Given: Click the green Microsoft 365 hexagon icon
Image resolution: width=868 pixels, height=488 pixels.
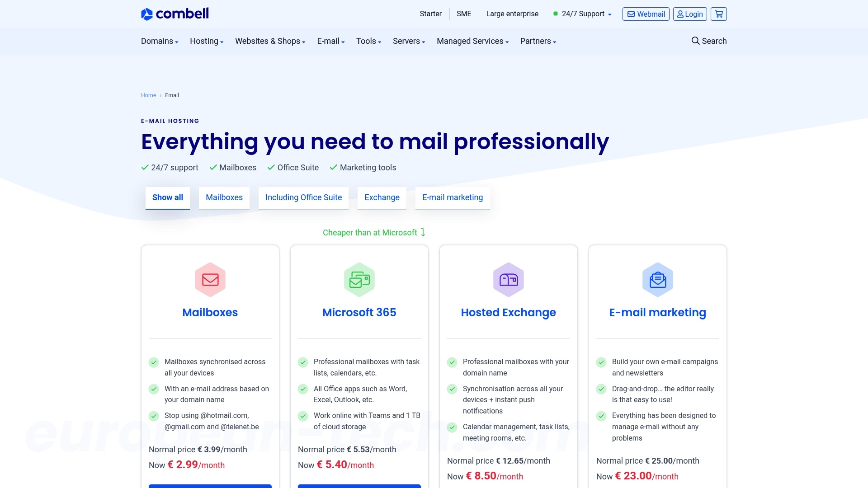Looking at the screenshot, I should 359,279.
